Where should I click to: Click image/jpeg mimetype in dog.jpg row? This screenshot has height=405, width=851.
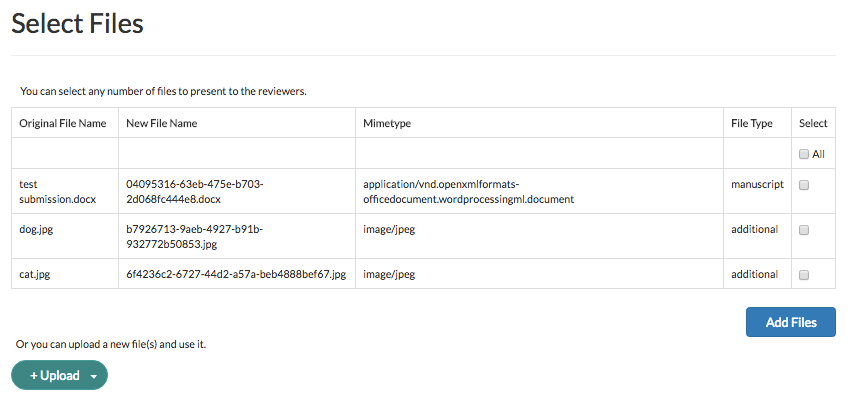(389, 230)
